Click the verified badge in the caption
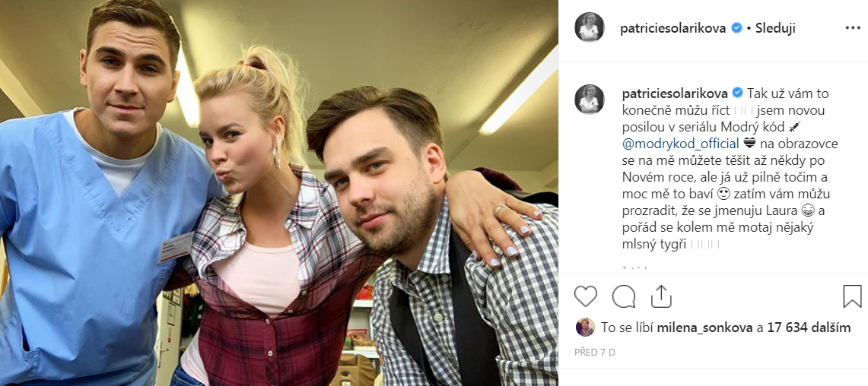868x386 pixels. tap(737, 93)
